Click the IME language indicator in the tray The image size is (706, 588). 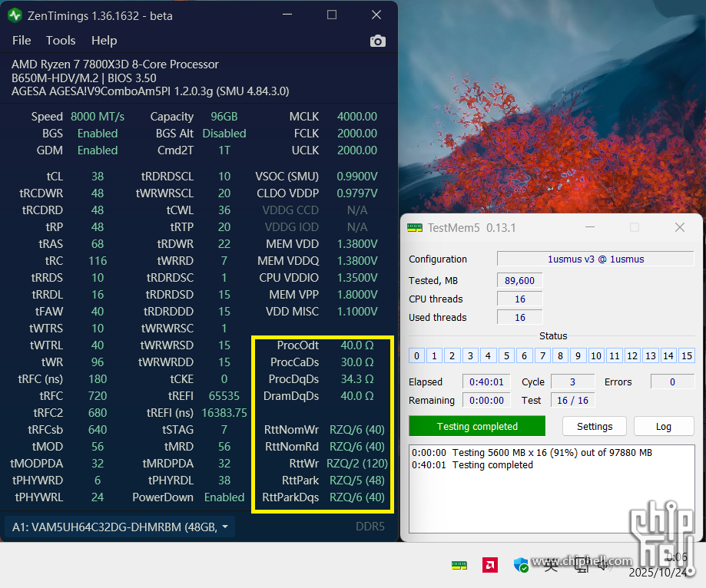(x=551, y=566)
